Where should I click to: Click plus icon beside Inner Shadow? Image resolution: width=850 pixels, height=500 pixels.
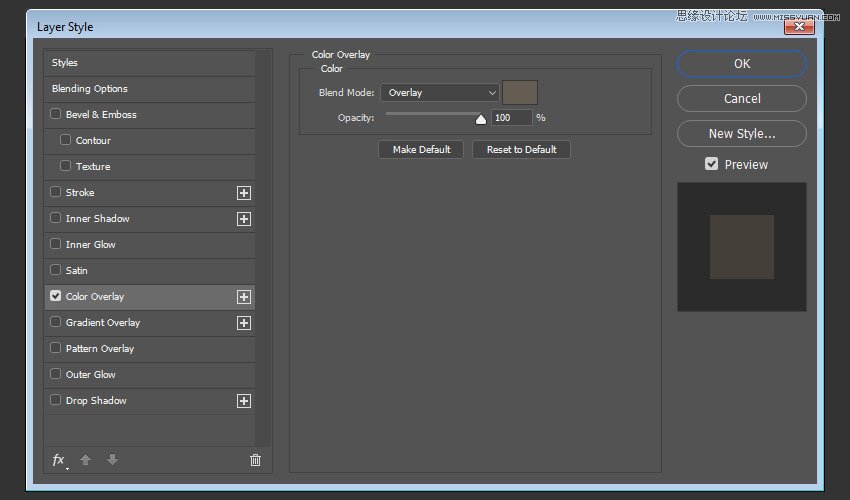[243, 219]
